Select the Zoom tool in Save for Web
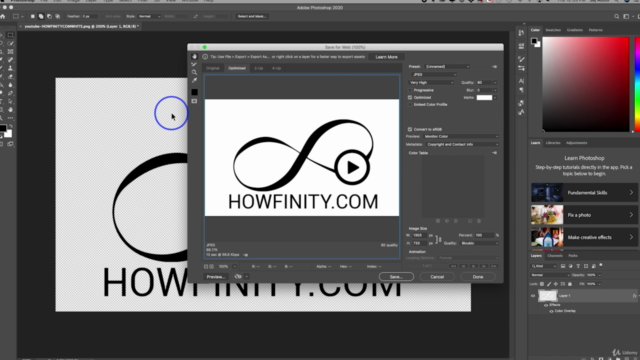 click(194, 72)
